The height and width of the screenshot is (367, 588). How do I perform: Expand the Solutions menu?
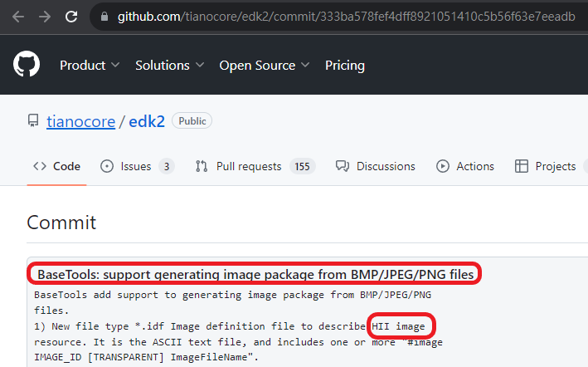tap(169, 66)
